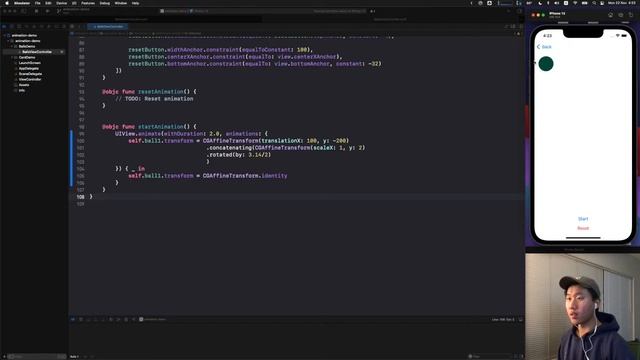The height and width of the screenshot is (360, 640).
Task: Tap the Start button in simulator
Action: (583, 219)
